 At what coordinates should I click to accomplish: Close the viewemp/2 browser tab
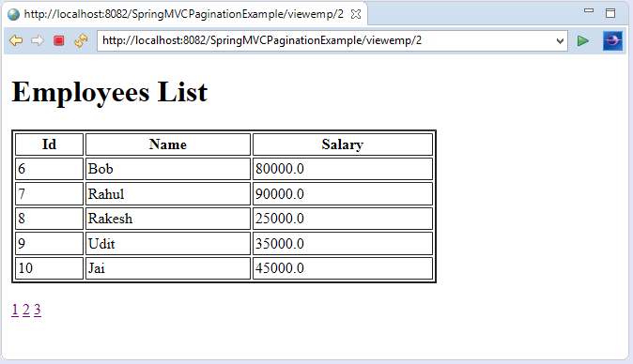pos(356,14)
